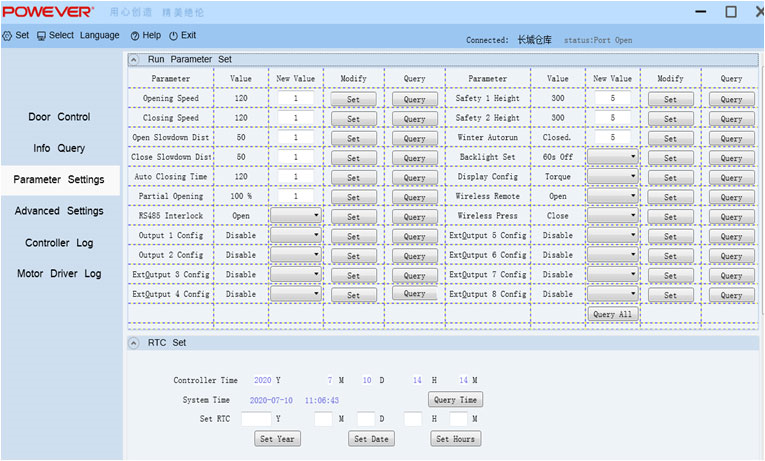Collapse the Run Parameter Set section
The height and width of the screenshot is (461, 765).
(134, 60)
